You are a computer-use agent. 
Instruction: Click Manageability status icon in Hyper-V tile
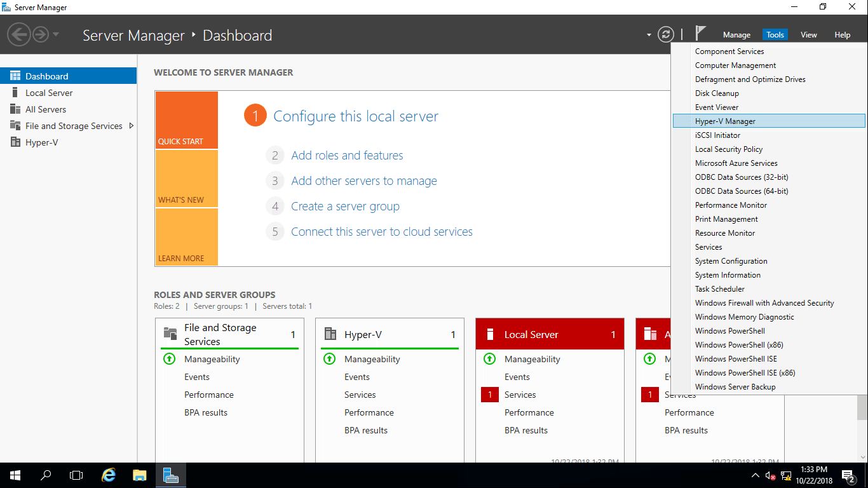[329, 359]
